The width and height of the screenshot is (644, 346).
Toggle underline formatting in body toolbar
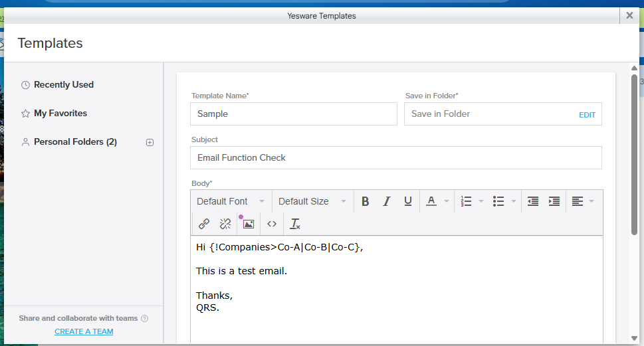click(408, 201)
